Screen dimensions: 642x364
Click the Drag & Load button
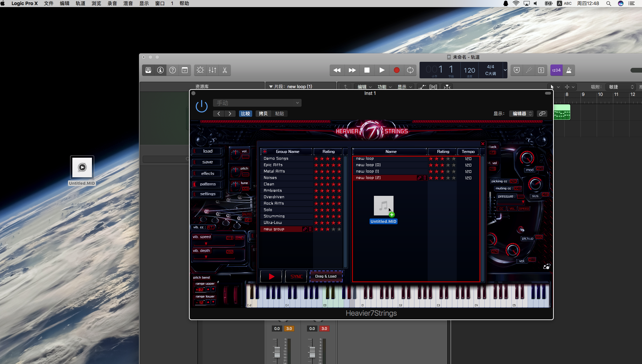tap(326, 277)
